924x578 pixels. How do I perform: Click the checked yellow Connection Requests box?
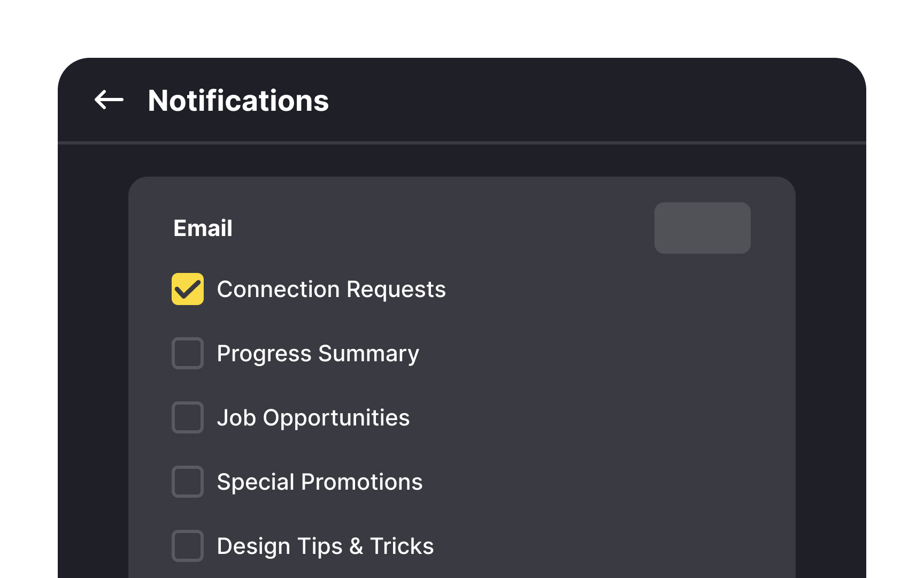pyautogui.click(x=187, y=289)
